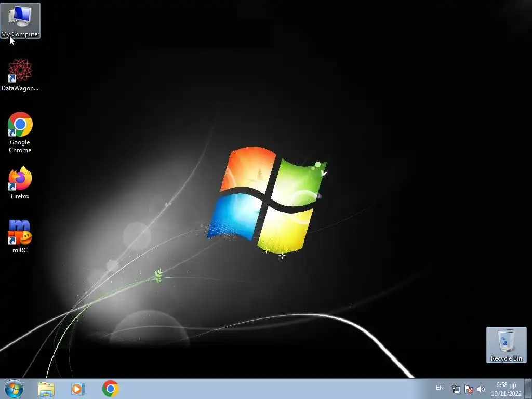
Task: Open the clock showing 19/11/2022
Action: pyautogui.click(x=506, y=389)
